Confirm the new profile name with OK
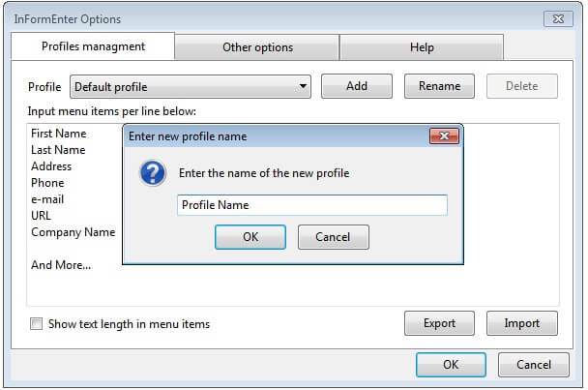 click(x=250, y=237)
